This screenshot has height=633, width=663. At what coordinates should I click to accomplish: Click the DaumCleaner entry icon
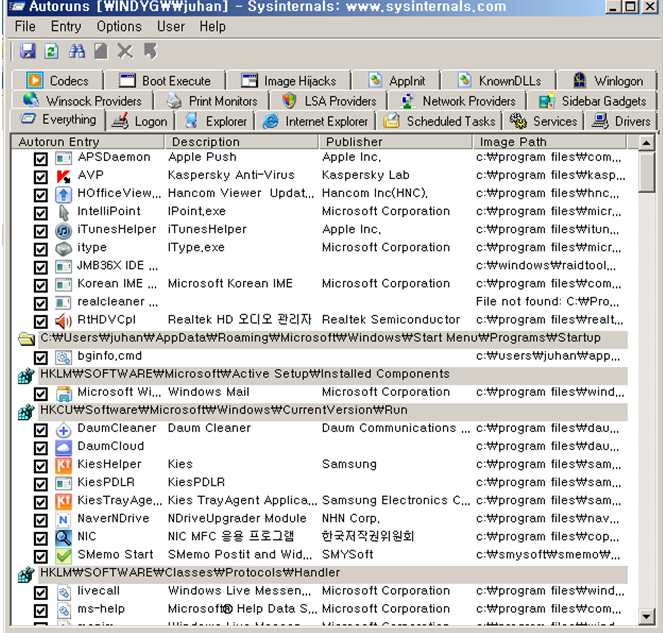tap(63, 430)
